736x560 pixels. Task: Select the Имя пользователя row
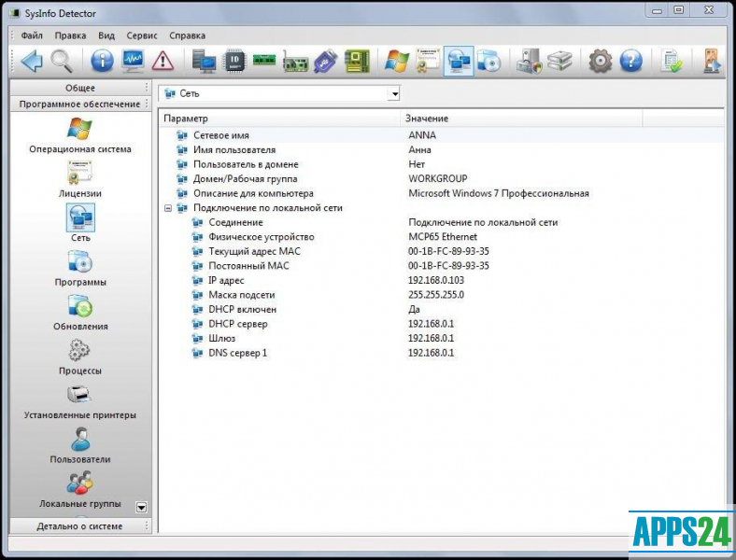click(441, 149)
